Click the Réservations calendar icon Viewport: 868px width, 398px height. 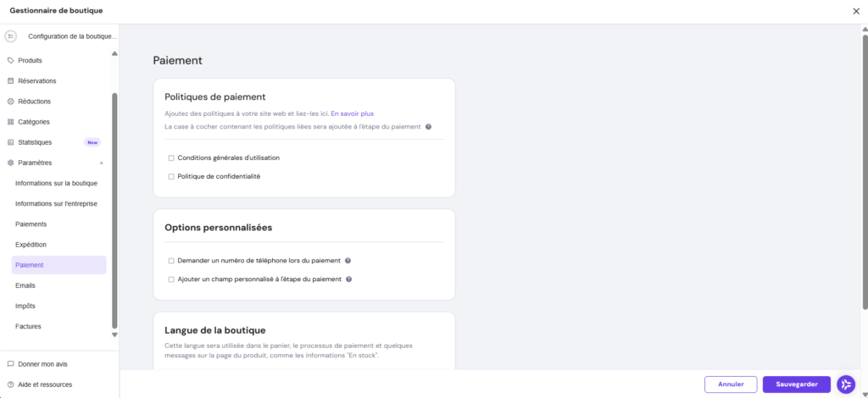point(10,81)
